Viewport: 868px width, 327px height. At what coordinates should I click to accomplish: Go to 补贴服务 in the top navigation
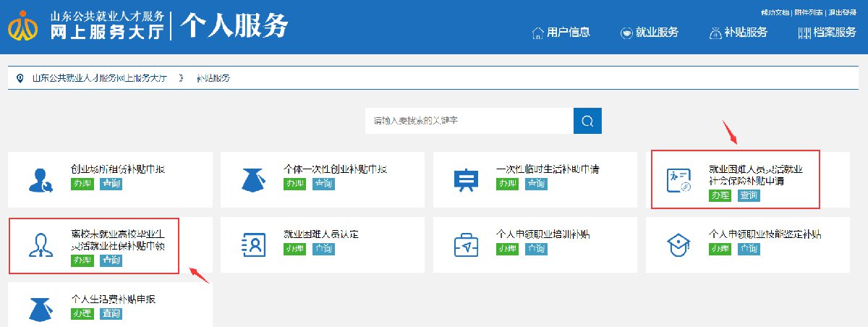point(737,33)
